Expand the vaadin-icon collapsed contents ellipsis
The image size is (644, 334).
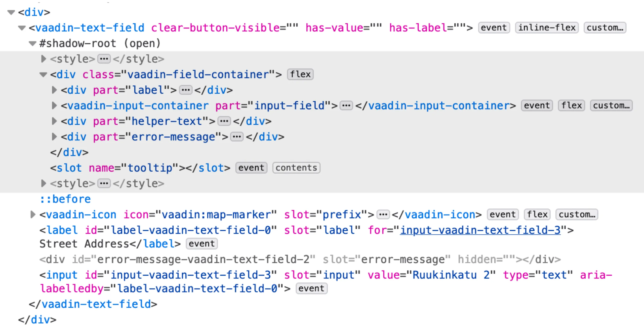coord(383,214)
